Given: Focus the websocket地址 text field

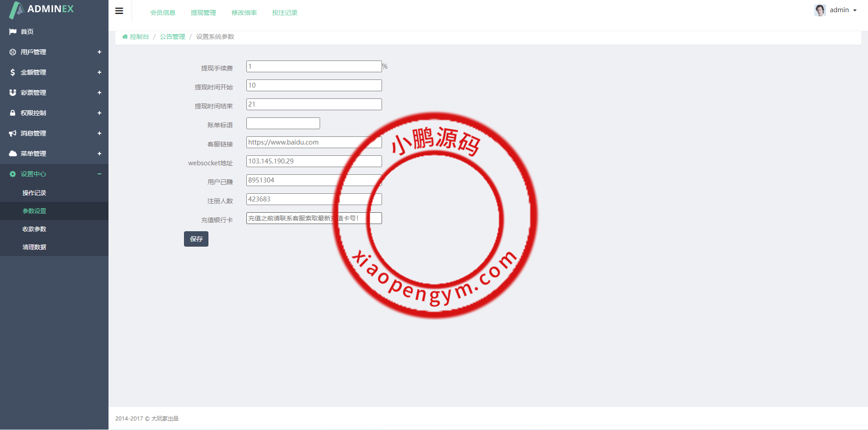Looking at the screenshot, I should coord(314,161).
